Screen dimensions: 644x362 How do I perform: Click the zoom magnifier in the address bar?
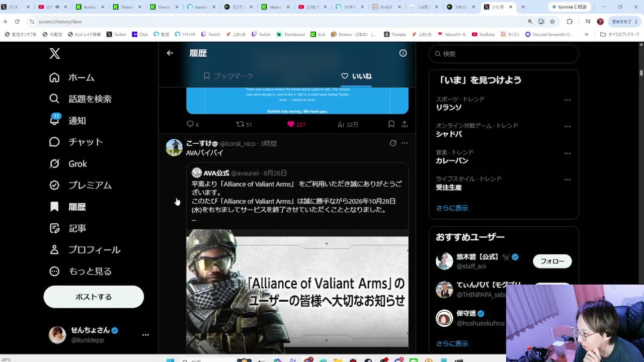530,22
